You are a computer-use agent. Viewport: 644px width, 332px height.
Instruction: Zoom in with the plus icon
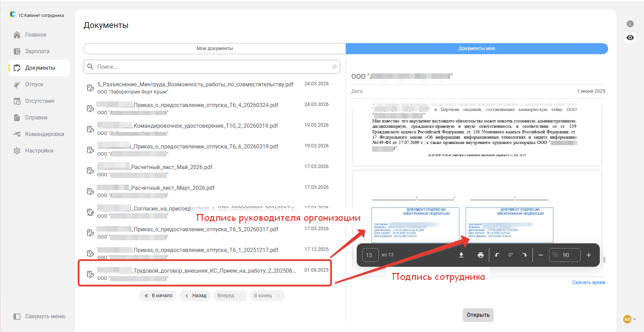coord(589,255)
